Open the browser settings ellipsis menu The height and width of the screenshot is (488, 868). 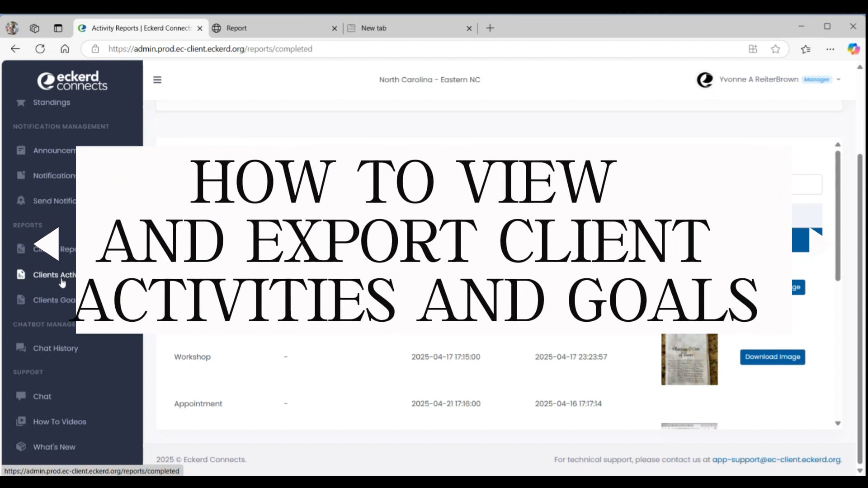[x=830, y=49]
